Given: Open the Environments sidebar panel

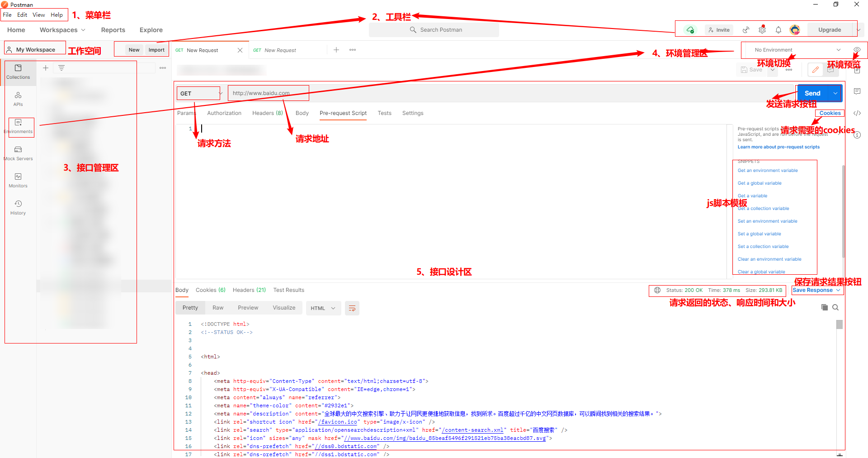Looking at the screenshot, I should click(18, 126).
